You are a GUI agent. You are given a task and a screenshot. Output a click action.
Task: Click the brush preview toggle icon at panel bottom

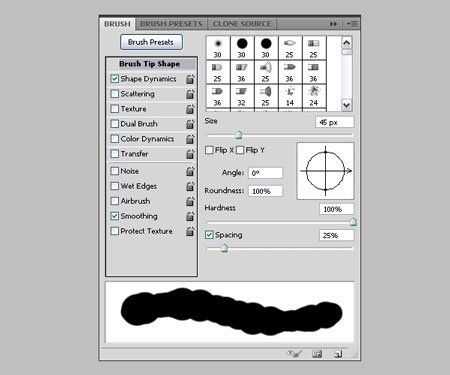pos(295,354)
